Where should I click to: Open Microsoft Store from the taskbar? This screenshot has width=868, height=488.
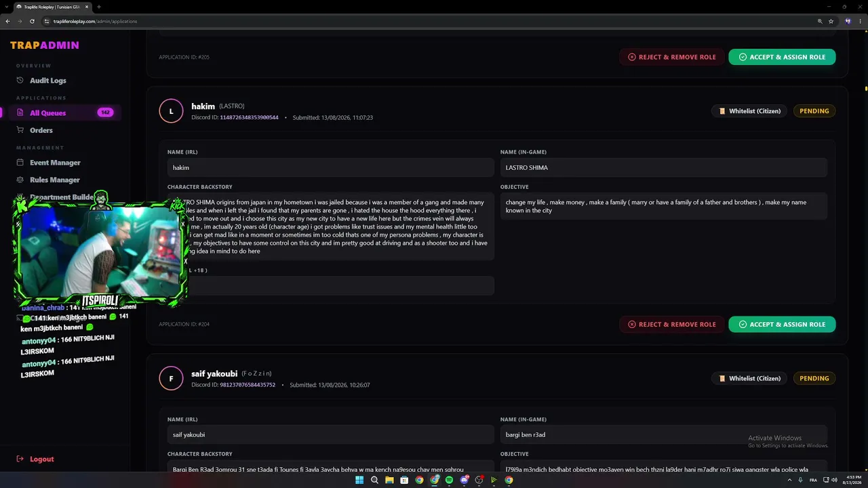[404, 480]
